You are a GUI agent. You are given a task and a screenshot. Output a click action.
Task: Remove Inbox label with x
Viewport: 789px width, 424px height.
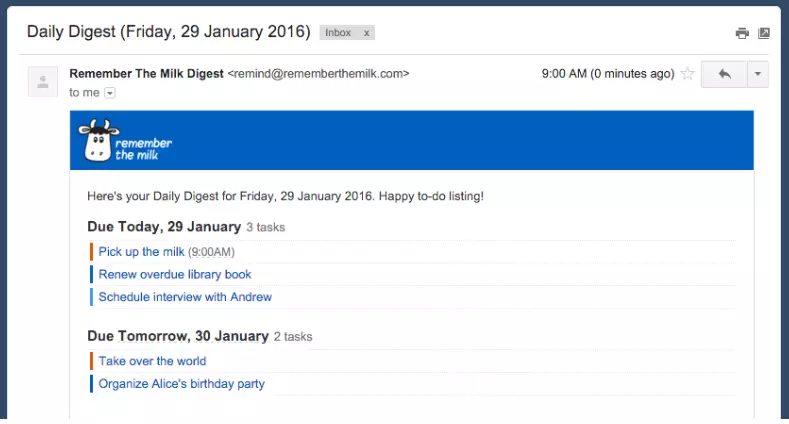pyautogui.click(x=366, y=33)
